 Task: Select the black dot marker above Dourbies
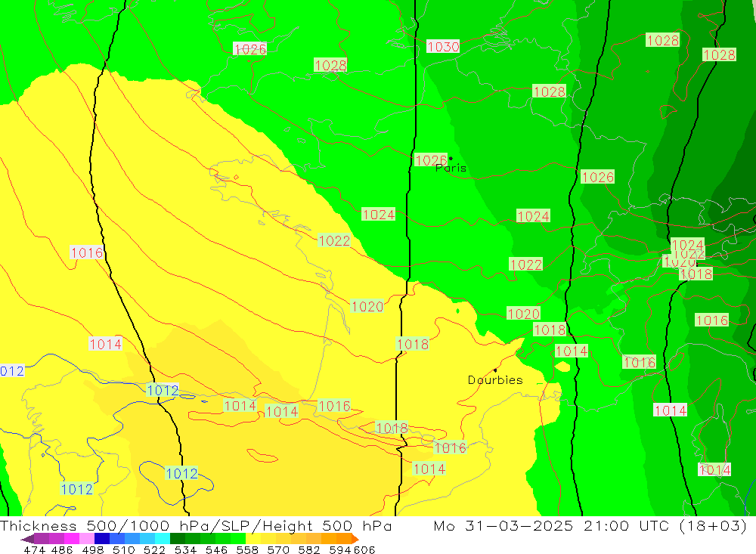495,370
